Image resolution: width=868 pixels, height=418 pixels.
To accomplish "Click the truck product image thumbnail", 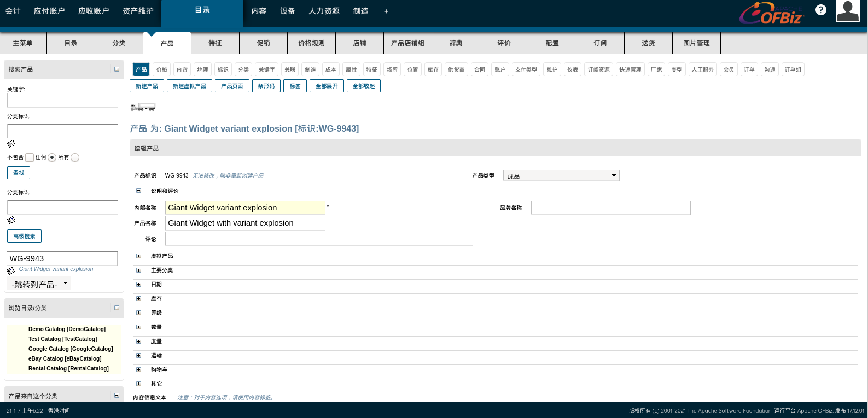I will 143,107.
